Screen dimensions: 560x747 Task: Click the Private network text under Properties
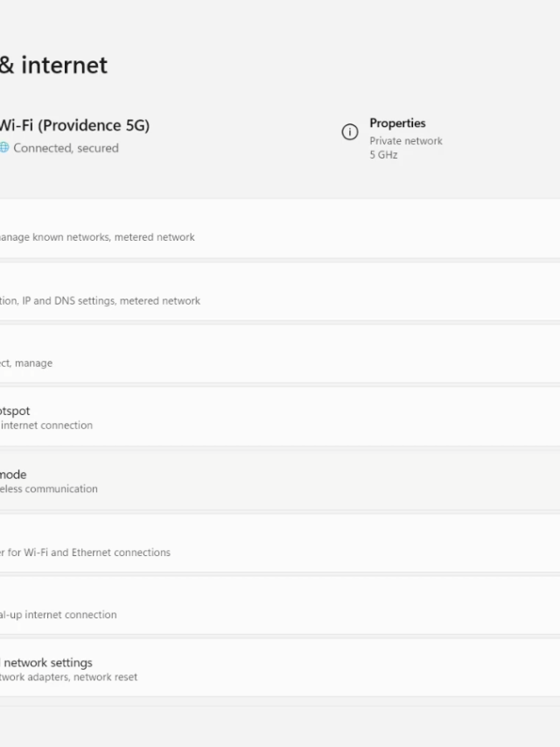406,141
